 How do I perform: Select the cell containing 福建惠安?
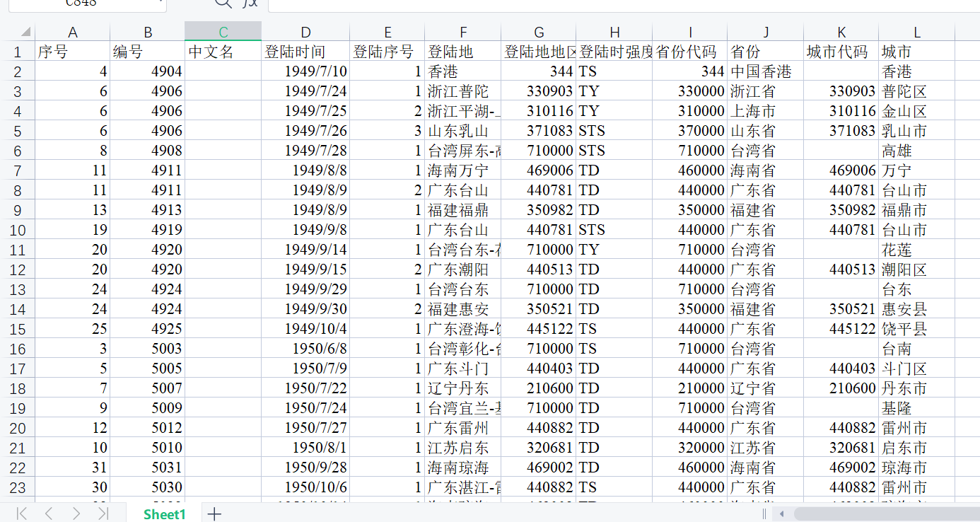pyautogui.click(x=463, y=309)
